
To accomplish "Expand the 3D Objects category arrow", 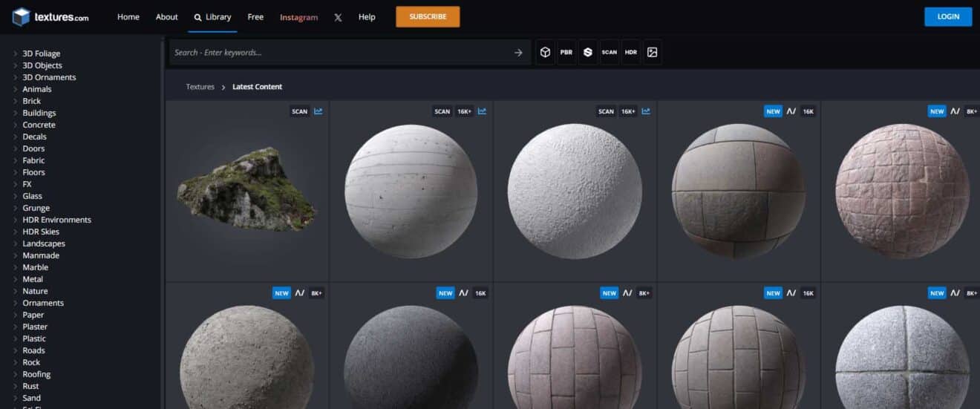I will tap(16, 65).
